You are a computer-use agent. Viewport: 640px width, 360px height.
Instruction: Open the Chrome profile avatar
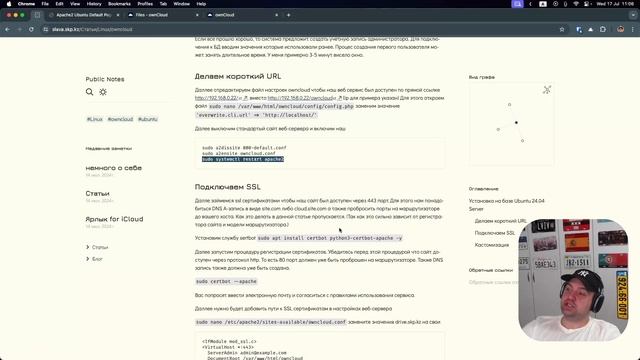pos(620,29)
